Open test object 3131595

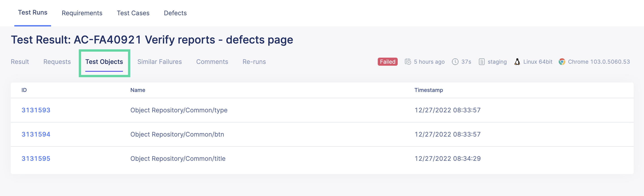click(36, 159)
